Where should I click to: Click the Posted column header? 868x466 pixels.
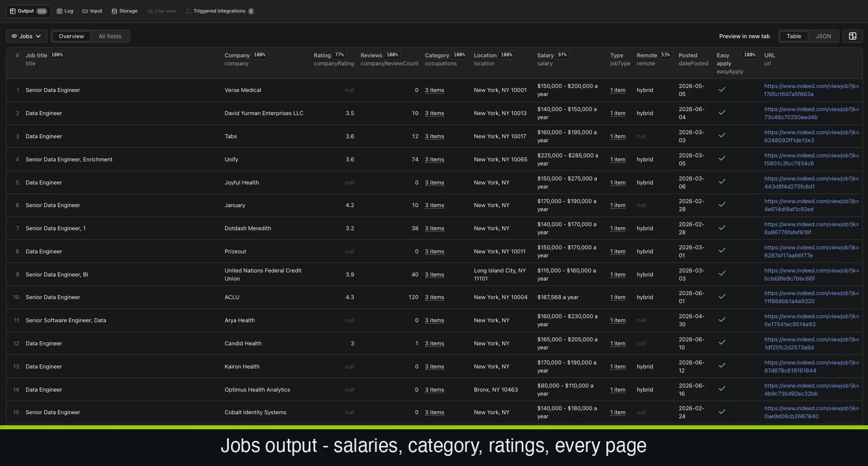click(688, 55)
